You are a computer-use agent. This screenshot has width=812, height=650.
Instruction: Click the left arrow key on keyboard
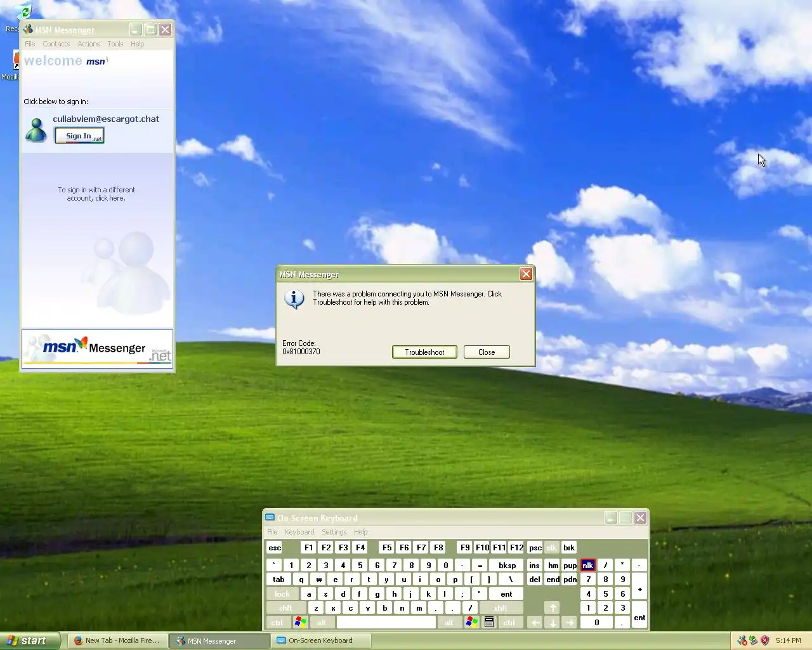click(x=535, y=622)
